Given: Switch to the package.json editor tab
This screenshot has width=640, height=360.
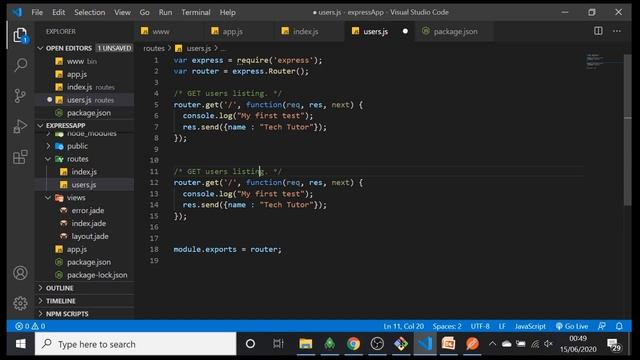Looking at the screenshot, I should (x=454, y=31).
